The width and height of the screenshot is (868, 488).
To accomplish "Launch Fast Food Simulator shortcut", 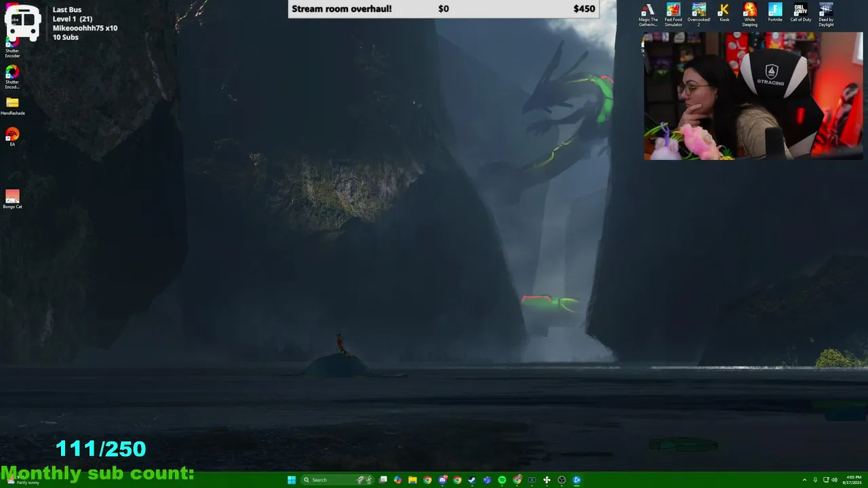I will [673, 14].
